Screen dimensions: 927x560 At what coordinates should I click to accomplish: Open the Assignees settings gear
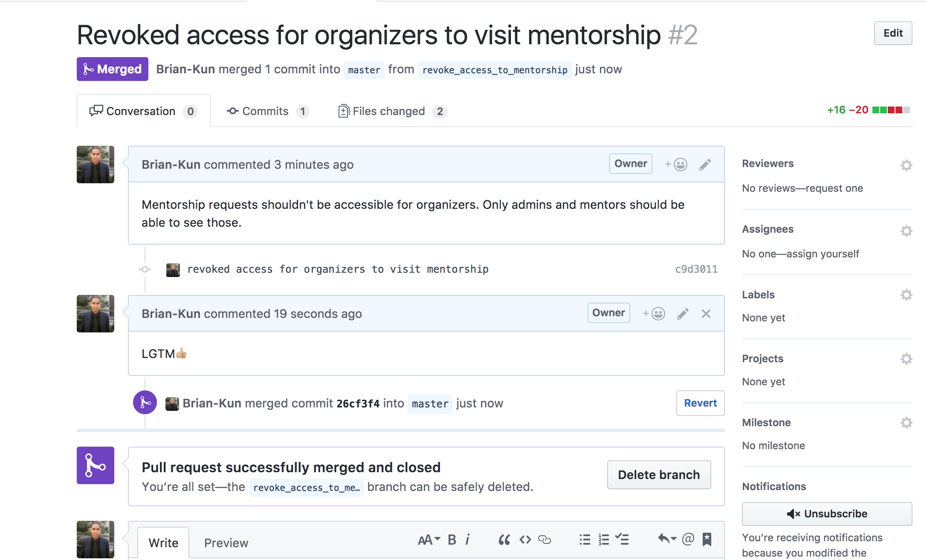click(x=906, y=231)
